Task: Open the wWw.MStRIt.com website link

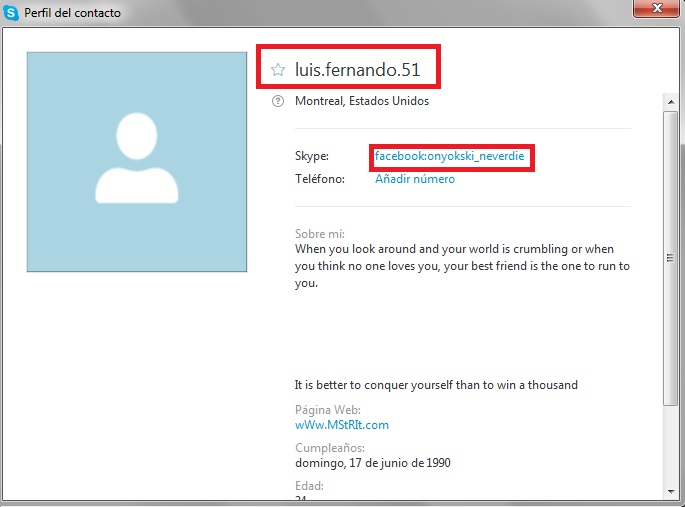Action: tap(342, 425)
